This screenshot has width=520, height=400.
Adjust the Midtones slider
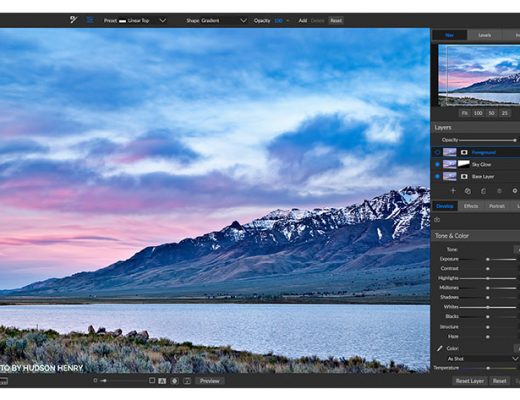pyautogui.click(x=488, y=288)
